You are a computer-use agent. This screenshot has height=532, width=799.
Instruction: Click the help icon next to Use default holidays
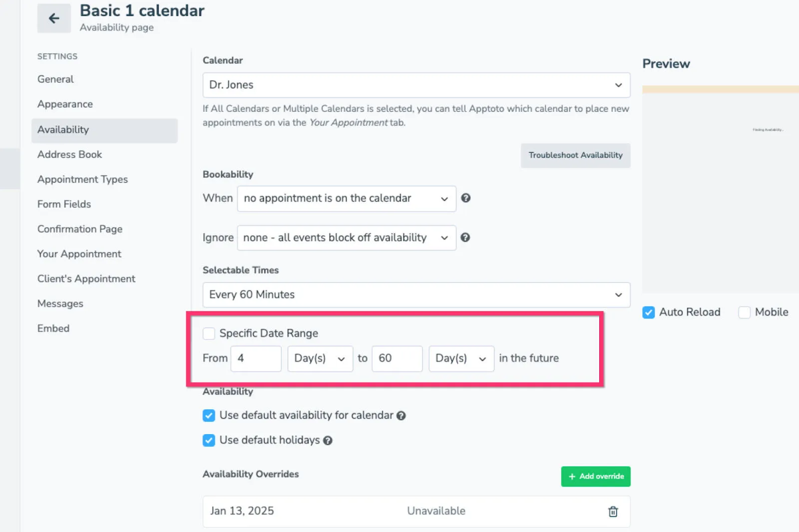pyautogui.click(x=328, y=440)
